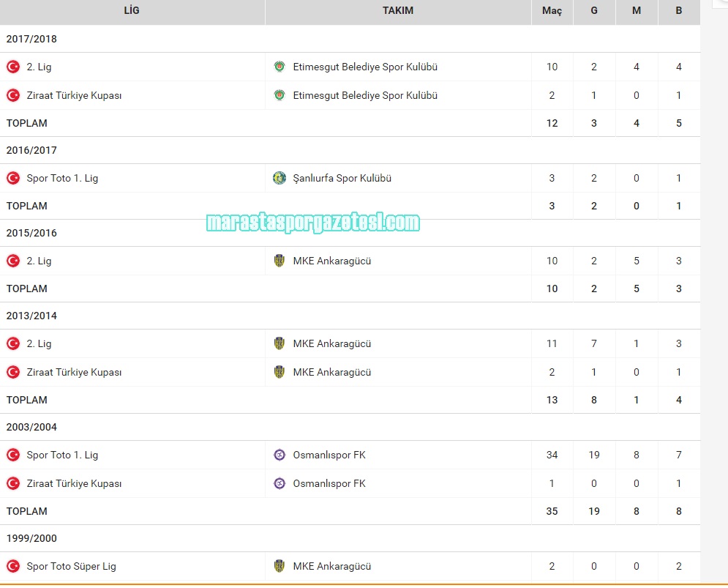Open the Spor Toto Süper Lig link
This screenshot has width=728, height=588.
click(x=72, y=566)
